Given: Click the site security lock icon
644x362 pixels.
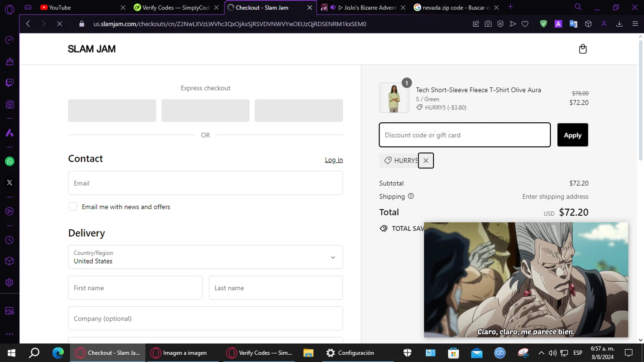Looking at the screenshot, I should pyautogui.click(x=82, y=24).
